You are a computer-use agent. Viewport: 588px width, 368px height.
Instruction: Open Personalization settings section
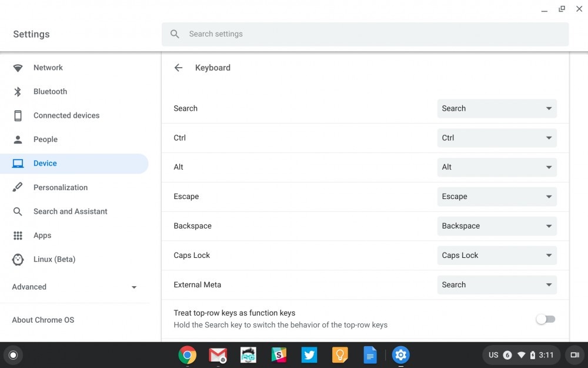point(60,188)
